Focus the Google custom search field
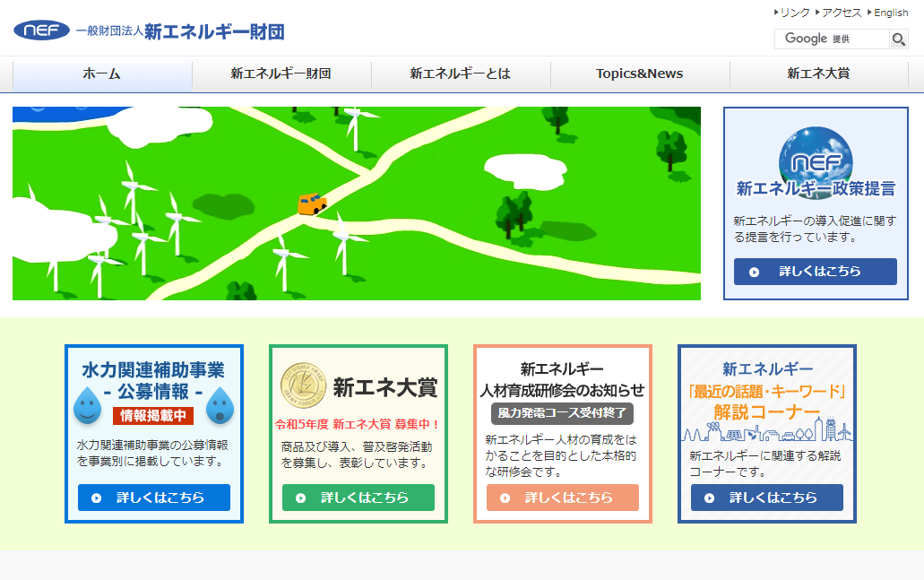 click(832, 39)
